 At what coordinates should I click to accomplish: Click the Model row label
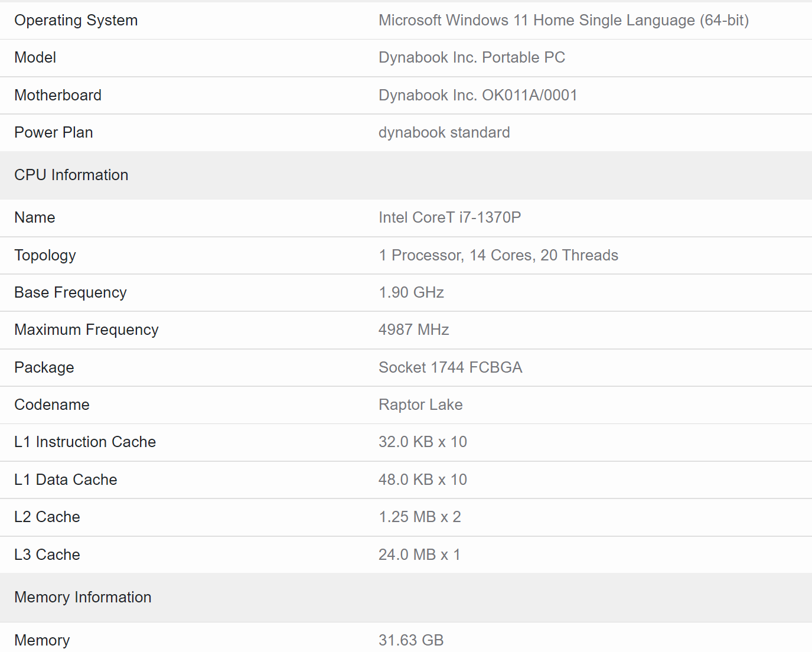pos(35,57)
